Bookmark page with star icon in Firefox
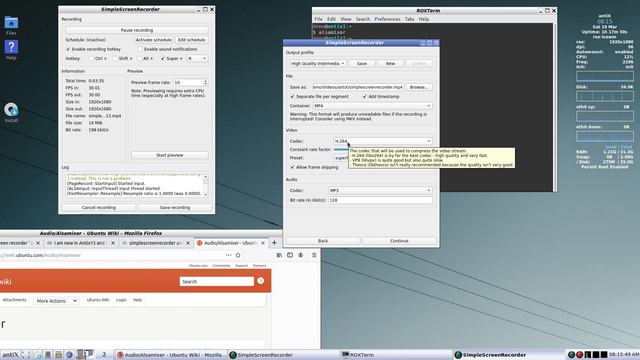 pos(238,255)
